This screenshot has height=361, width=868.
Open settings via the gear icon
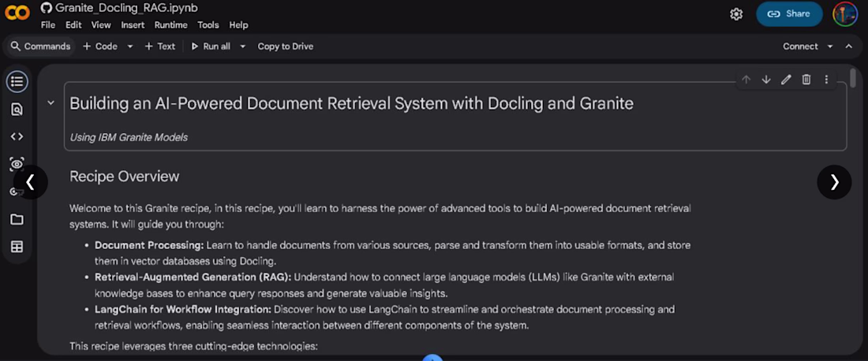coord(736,14)
